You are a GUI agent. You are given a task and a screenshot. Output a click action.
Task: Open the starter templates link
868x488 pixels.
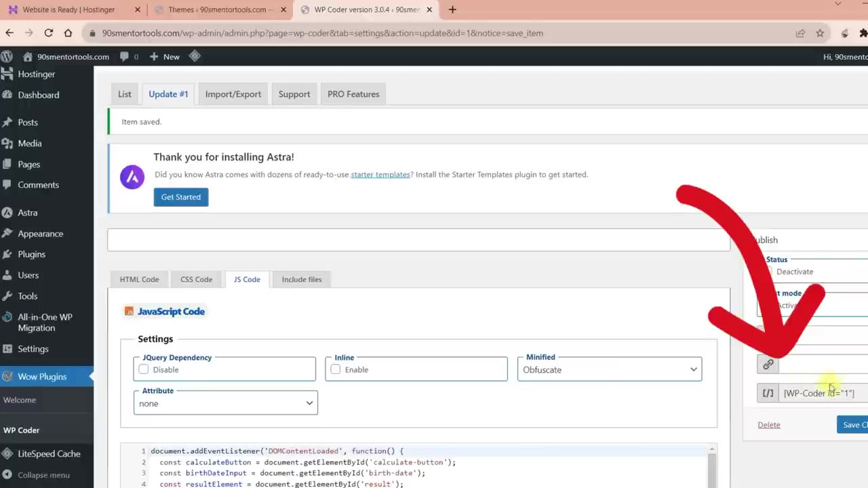coord(380,174)
